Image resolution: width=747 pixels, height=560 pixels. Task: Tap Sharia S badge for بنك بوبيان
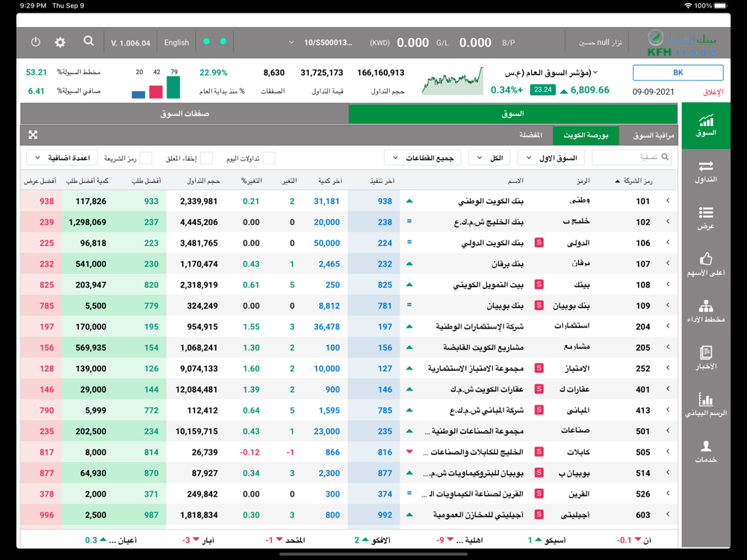539,305
